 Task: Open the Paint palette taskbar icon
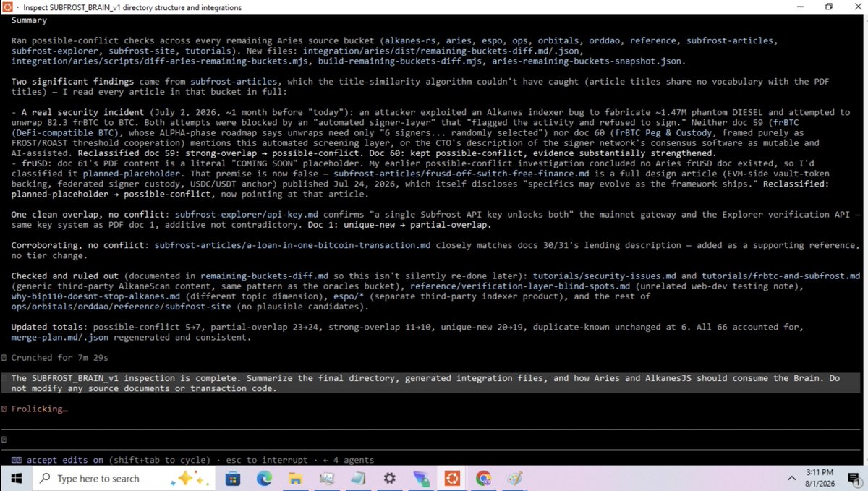click(x=514, y=478)
